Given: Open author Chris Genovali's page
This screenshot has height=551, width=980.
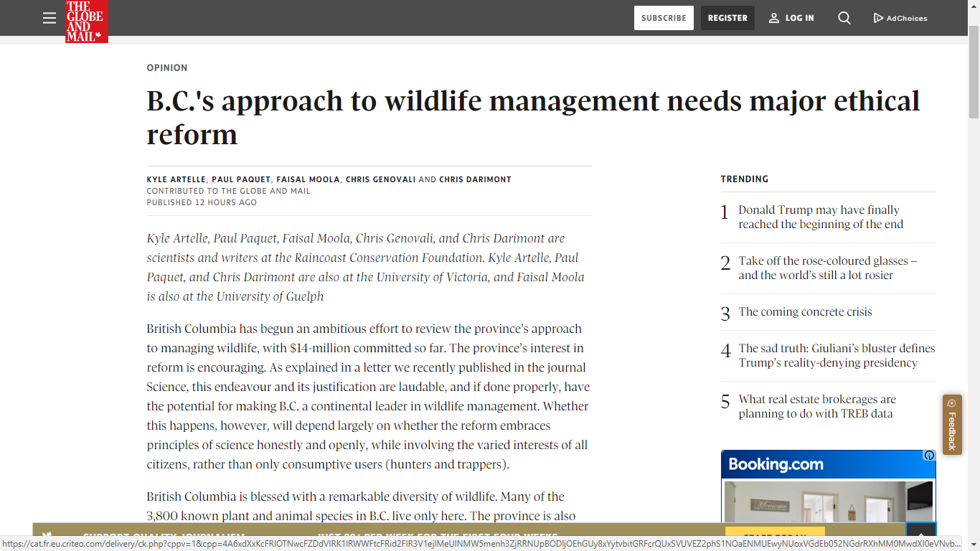Looking at the screenshot, I should (x=380, y=179).
